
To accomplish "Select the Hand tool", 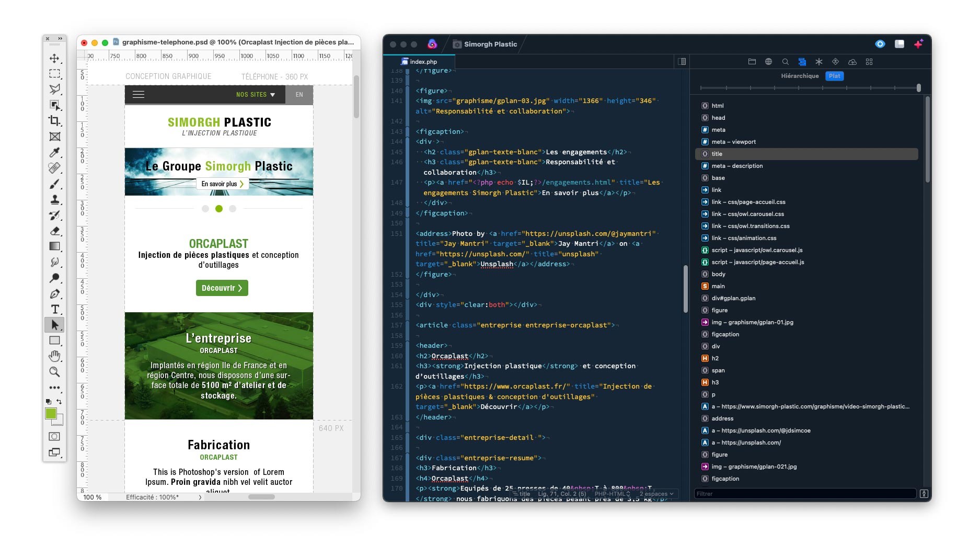I will click(54, 356).
